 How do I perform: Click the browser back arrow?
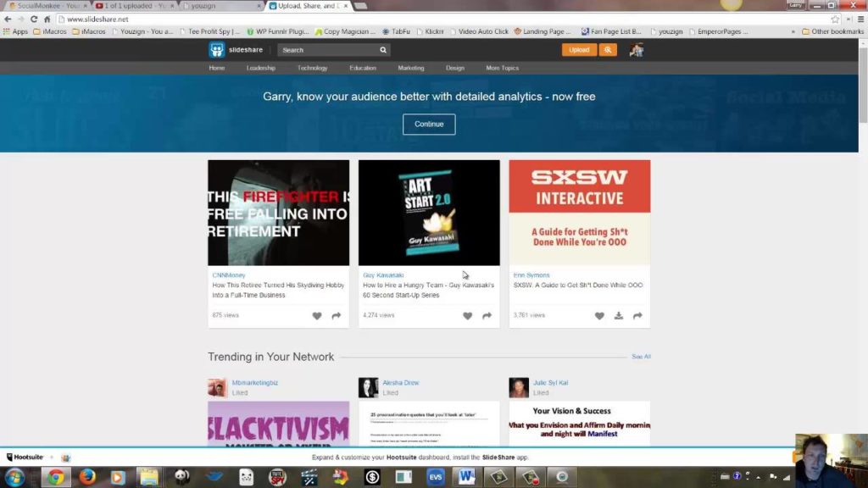[8, 19]
